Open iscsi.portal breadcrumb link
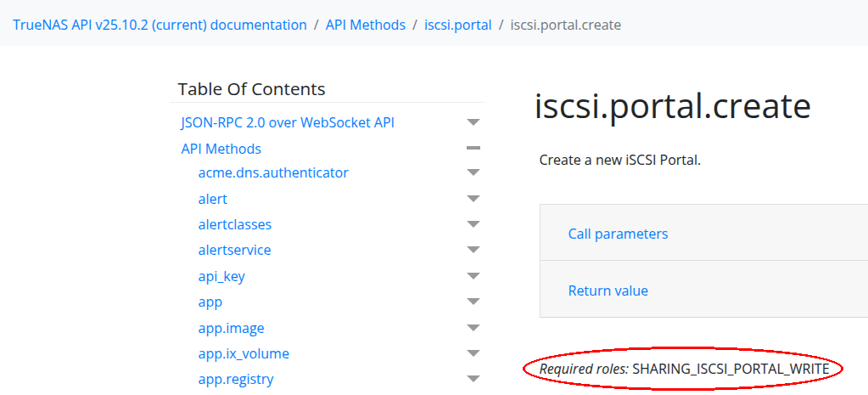 [457, 25]
